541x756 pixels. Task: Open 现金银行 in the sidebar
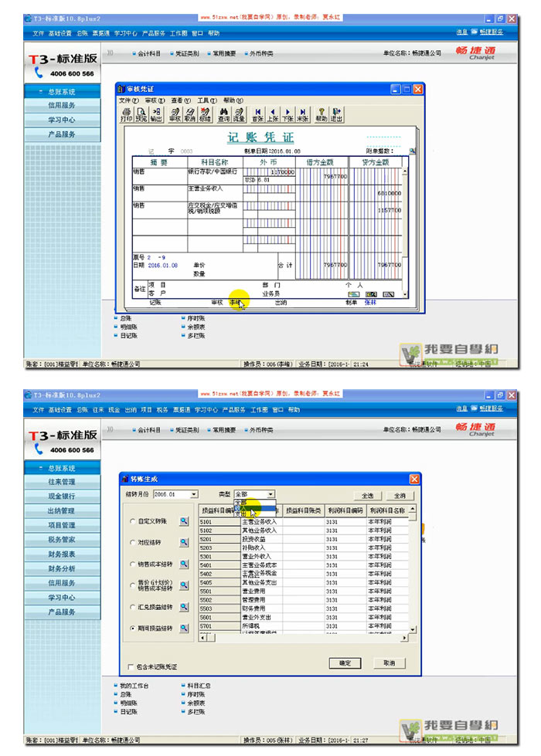click(x=63, y=496)
